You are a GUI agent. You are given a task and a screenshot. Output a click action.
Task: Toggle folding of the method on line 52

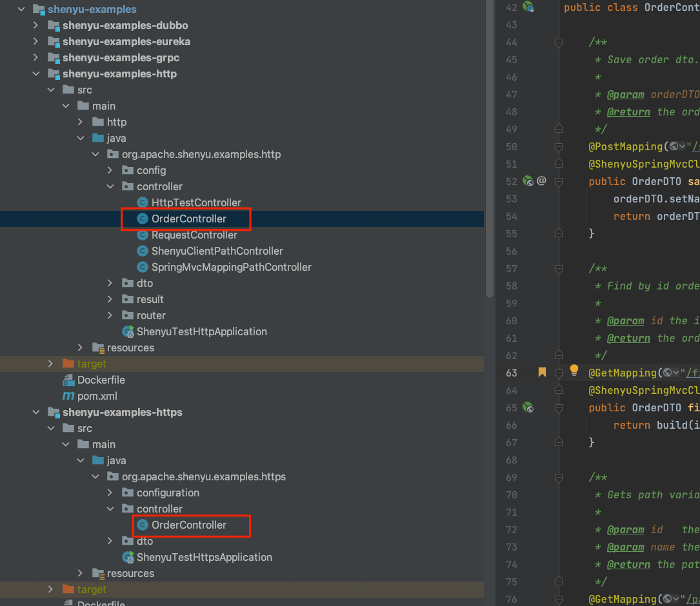[x=559, y=181]
